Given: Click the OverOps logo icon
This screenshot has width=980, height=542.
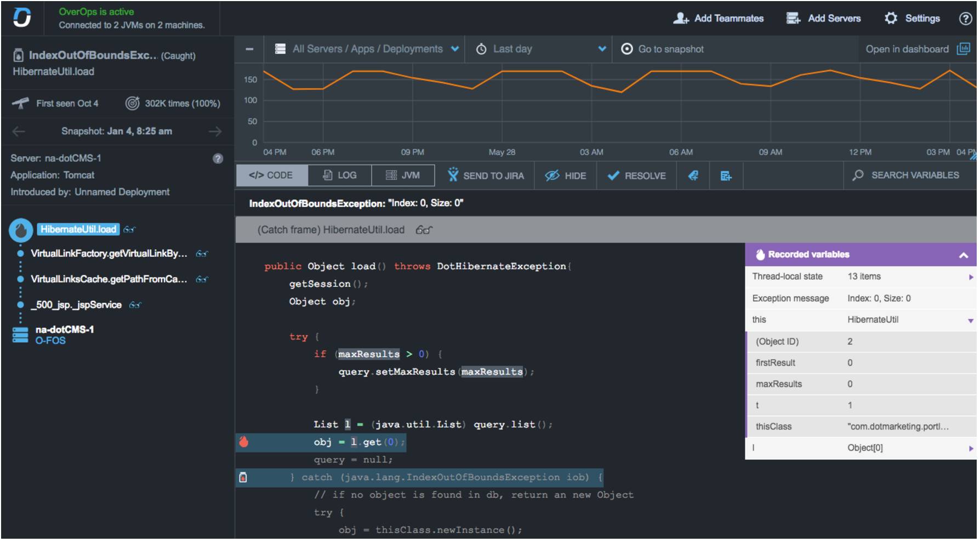Looking at the screenshot, I should [22, 18].
